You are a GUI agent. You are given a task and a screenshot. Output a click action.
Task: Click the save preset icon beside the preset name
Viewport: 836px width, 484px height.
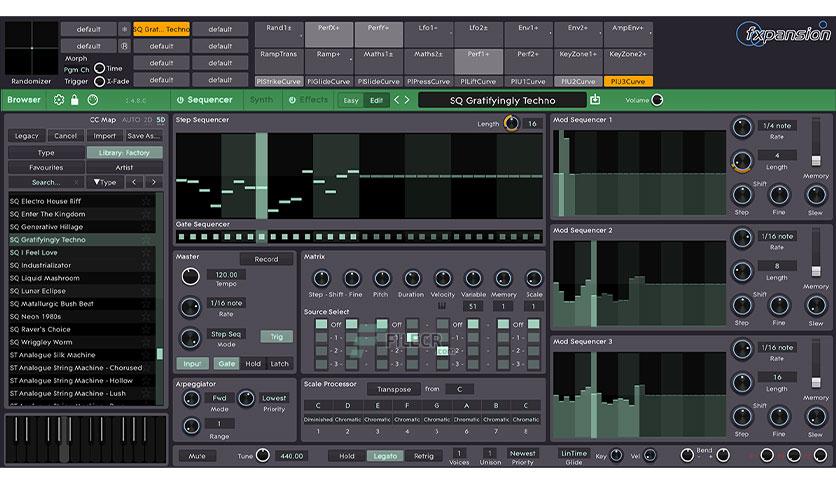click(x=595, y=99)
